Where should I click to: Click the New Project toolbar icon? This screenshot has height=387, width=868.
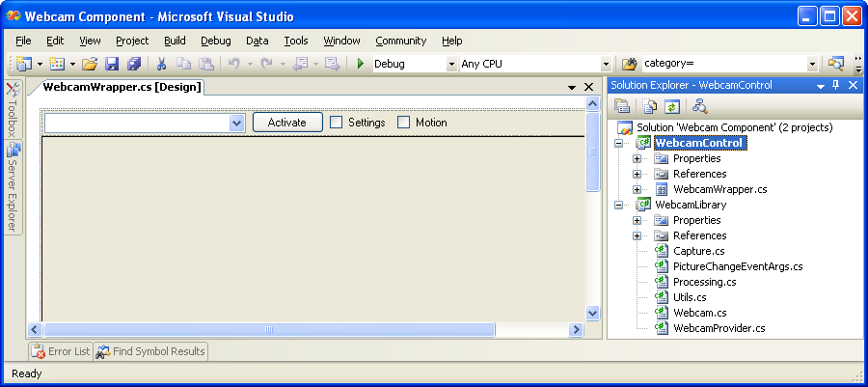pos(24,64)
